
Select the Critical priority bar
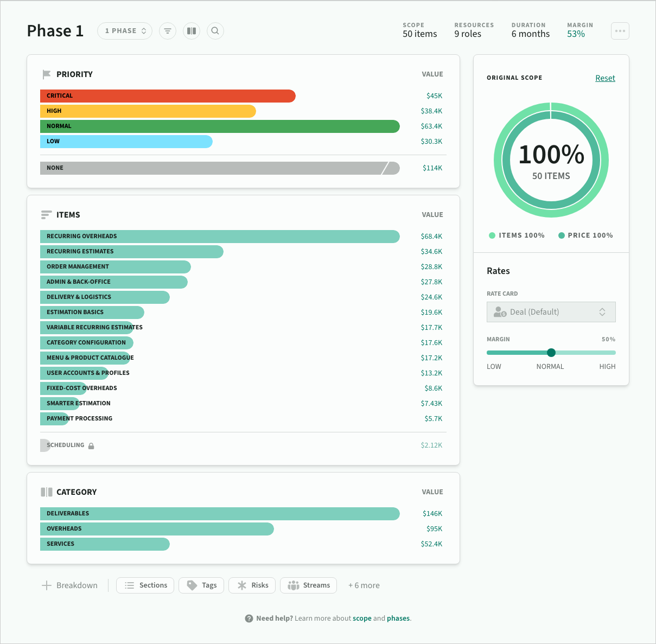click(168, 96)
